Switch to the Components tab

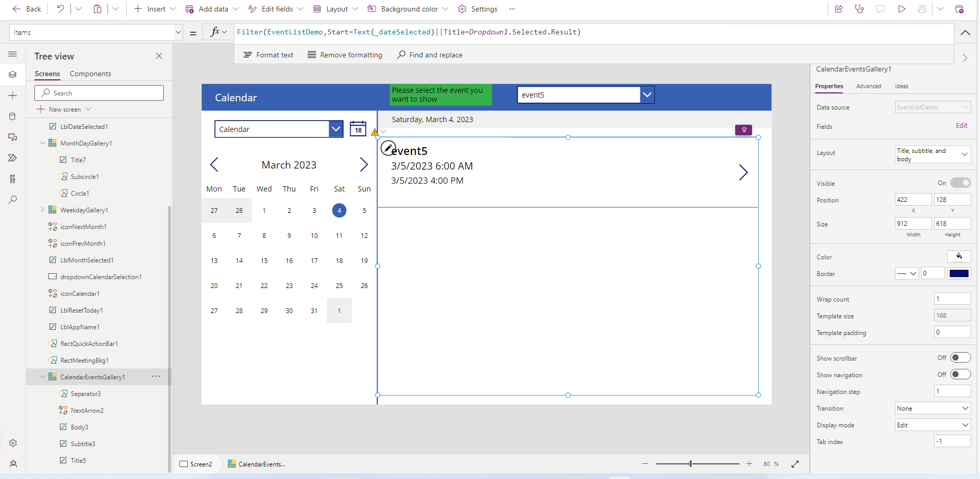point(90,74)
